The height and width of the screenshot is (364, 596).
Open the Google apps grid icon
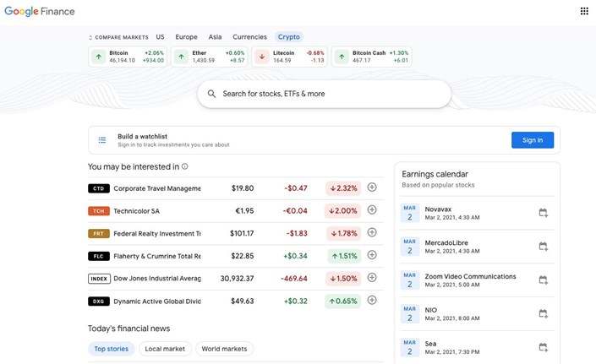(584, 11)
